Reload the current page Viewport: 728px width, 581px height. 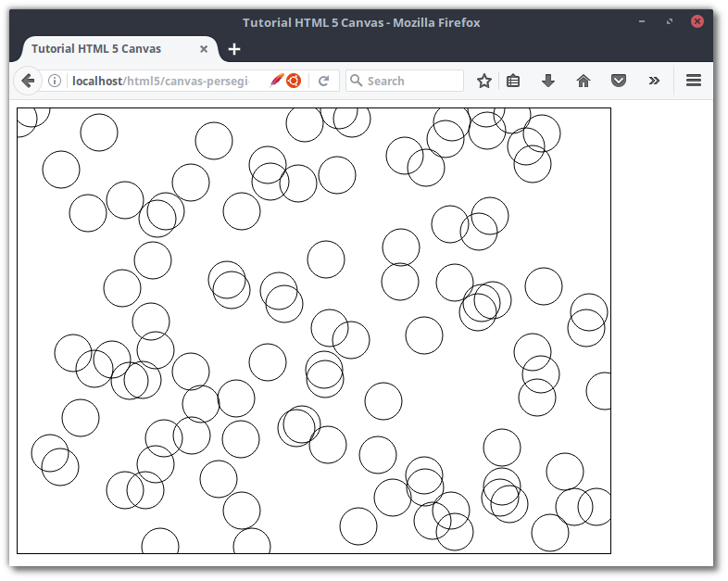click(324, 81)
